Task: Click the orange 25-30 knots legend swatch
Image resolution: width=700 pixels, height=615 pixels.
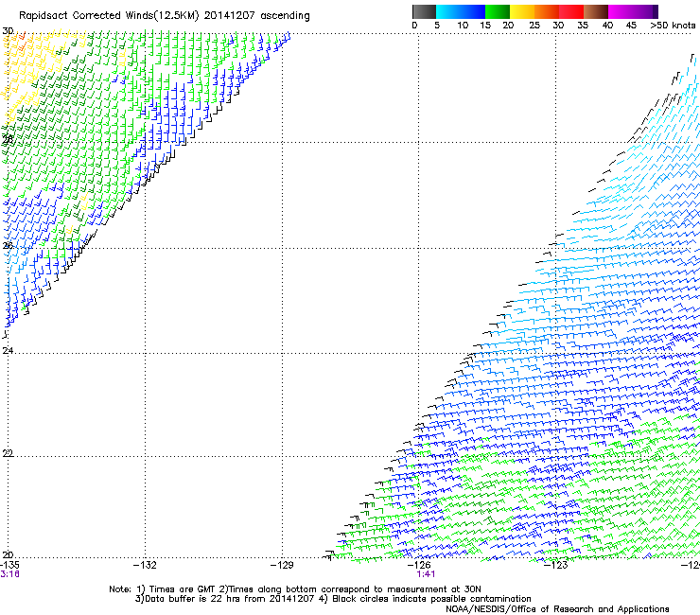Action: [x=547, y=11]
